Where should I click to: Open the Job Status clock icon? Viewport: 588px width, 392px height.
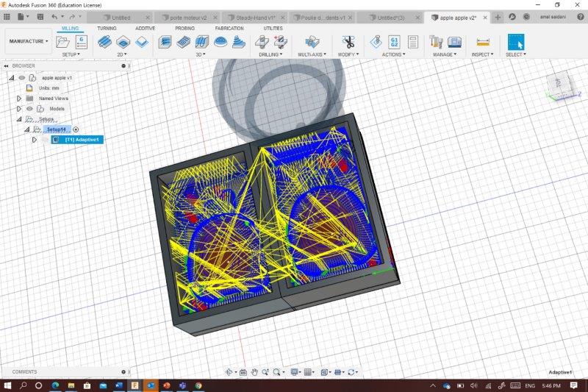coord(526,17)
